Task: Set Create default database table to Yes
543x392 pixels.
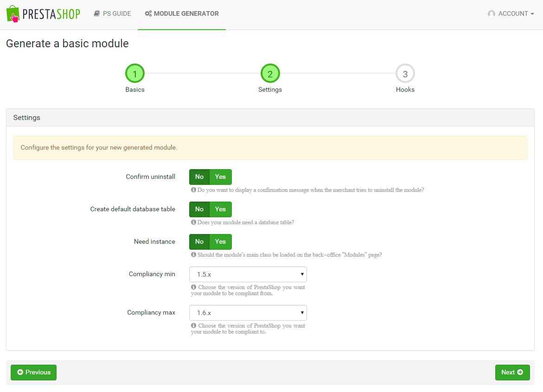Action: click(221, 209)
